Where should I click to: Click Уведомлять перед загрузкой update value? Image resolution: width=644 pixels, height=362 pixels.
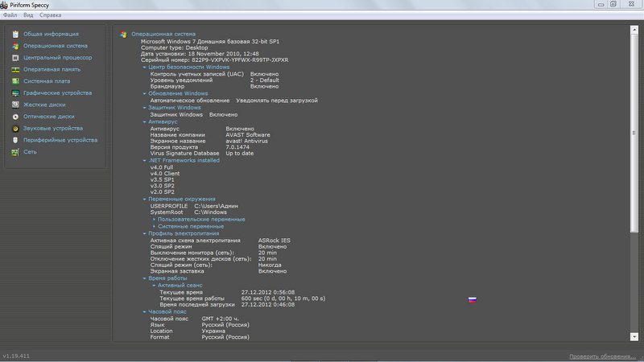[277, 100]
